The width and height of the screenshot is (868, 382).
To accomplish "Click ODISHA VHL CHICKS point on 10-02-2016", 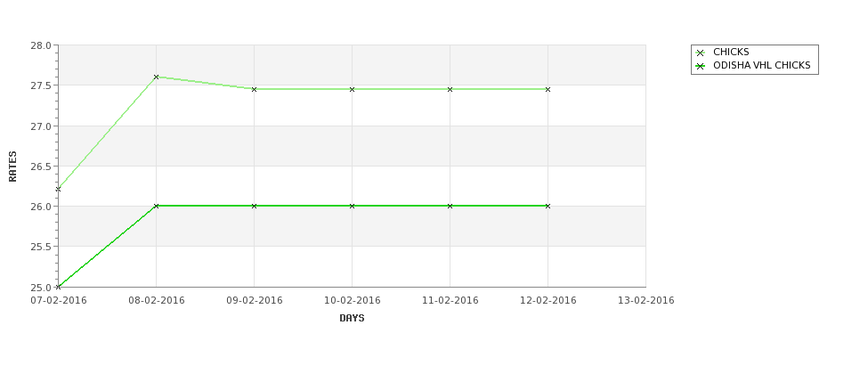I will [x=352, y=206].
